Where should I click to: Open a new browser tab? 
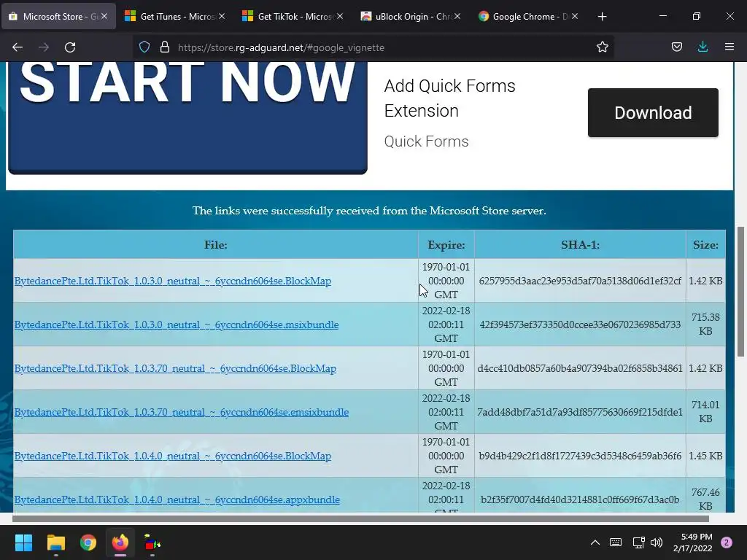[602, 17]
